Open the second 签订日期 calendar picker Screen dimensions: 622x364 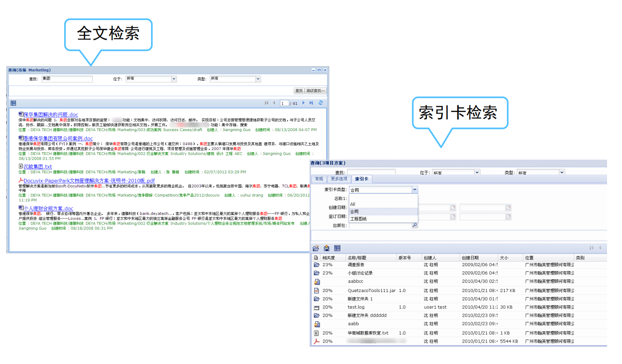point(508,217)
